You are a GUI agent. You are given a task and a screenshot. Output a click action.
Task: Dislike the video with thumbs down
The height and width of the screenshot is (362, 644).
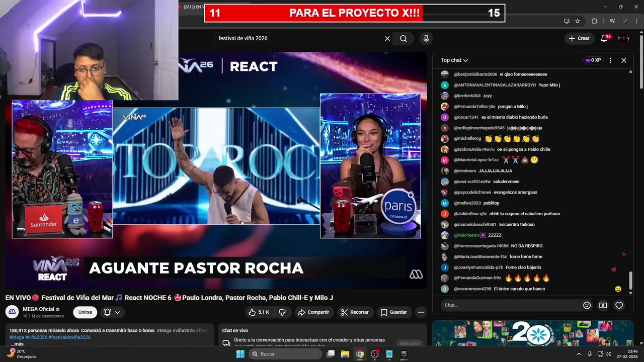pos(282,312)
